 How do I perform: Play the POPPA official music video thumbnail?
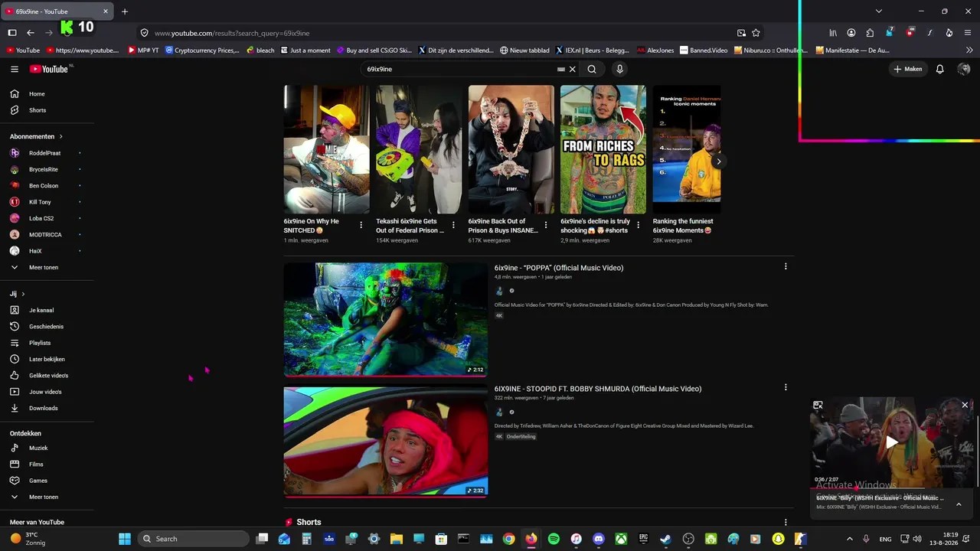coord(385,319)
